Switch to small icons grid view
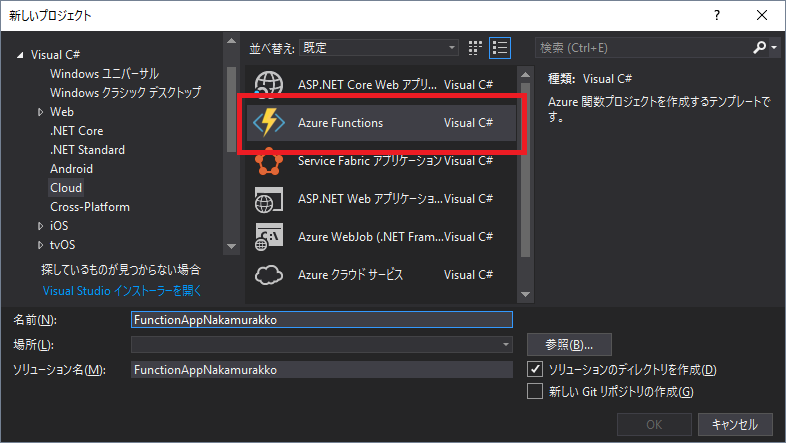Viewport: 786px width, 443px height. (475, 48)
